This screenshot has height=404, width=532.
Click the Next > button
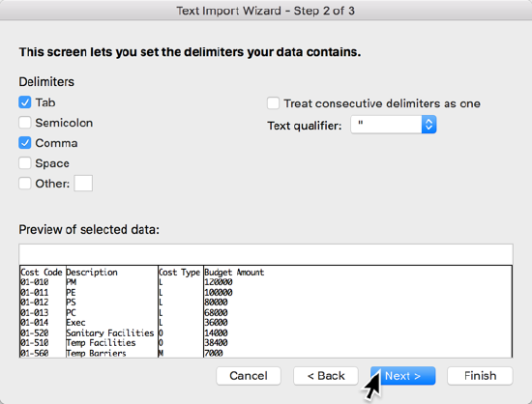coord(402,376)
